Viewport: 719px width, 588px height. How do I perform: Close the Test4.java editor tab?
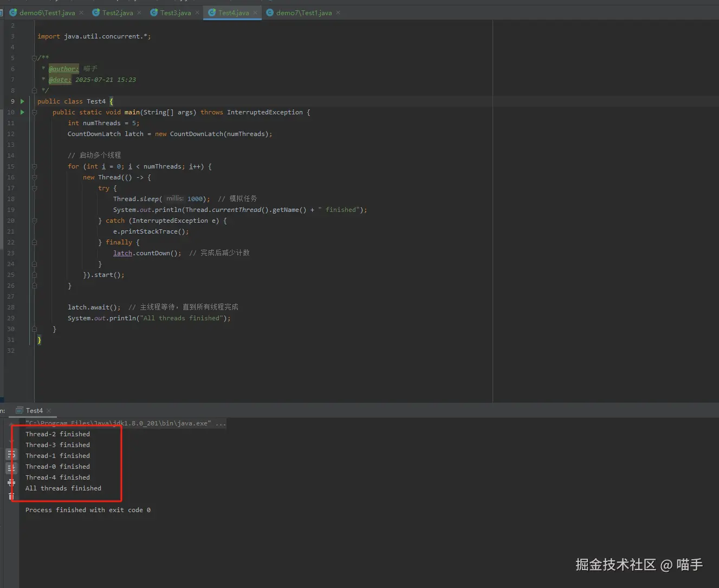(255, 12)
